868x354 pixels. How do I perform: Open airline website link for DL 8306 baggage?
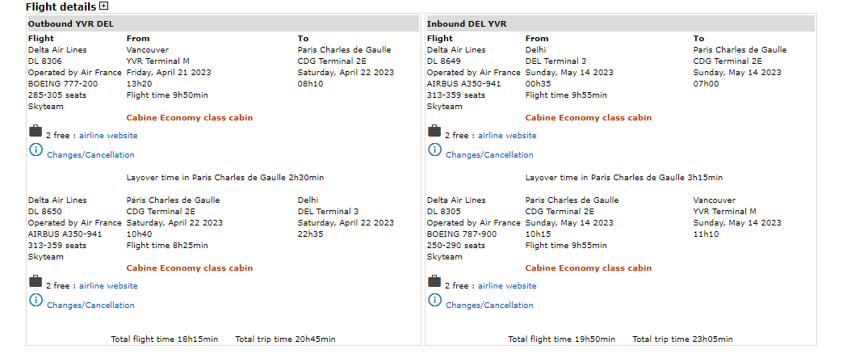[x=108, y=136]
